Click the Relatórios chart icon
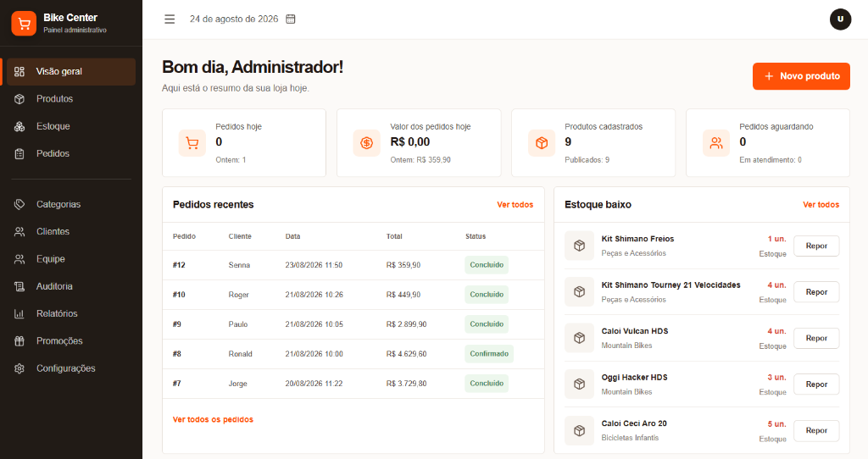Screen dimensions: 868x459 point(19,313)
